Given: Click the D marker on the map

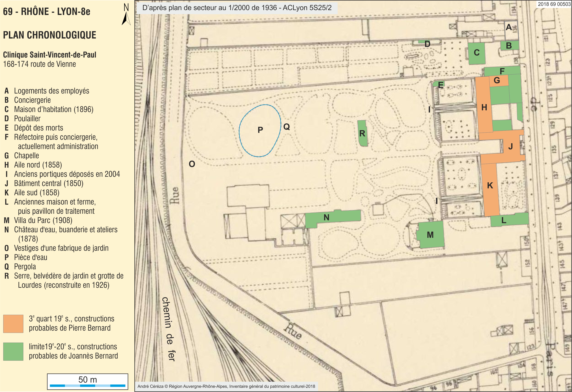Looking at the screenshot, I should tap(427, 44).
